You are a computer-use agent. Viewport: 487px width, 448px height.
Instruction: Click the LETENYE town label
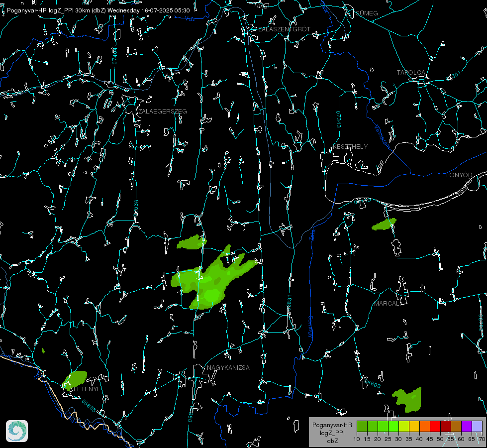coord(87,389)
